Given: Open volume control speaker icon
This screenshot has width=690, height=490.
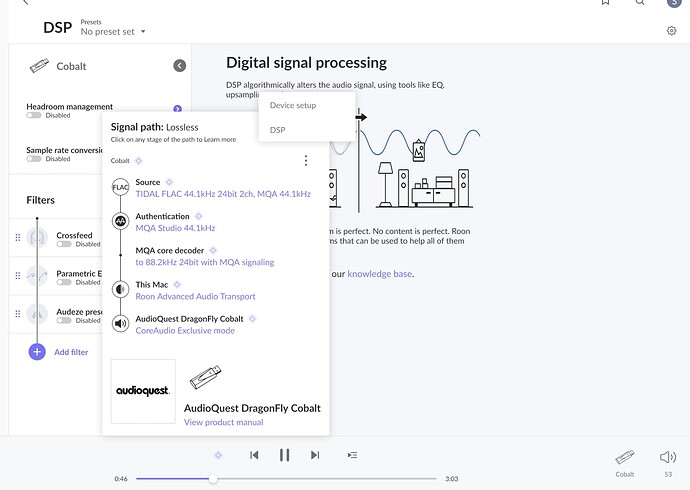Looking at the screenshot, I should tap(668, 457).
